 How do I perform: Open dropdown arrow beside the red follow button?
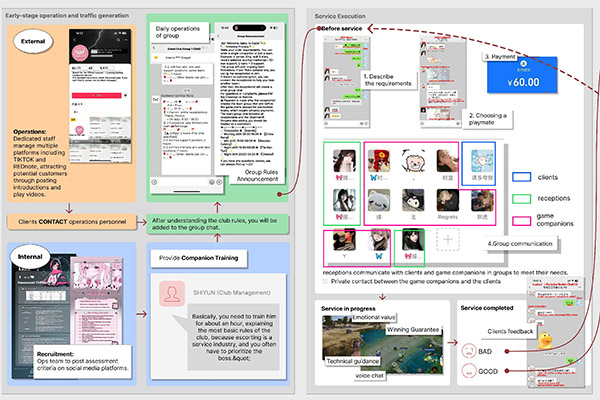[126, 95]
